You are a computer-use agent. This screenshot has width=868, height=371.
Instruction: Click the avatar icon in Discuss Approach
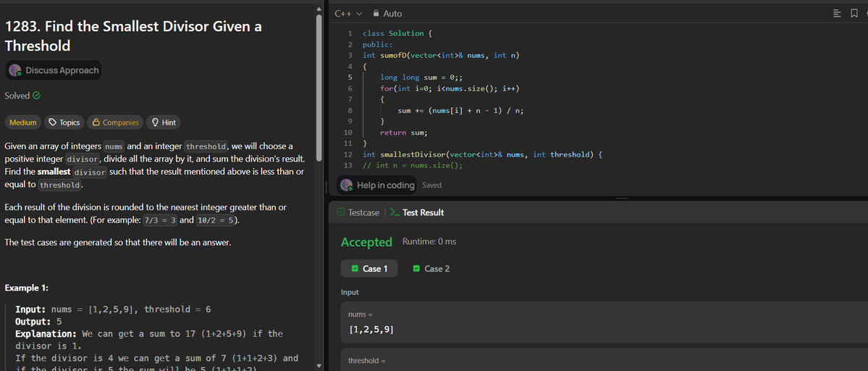(15, 70)
